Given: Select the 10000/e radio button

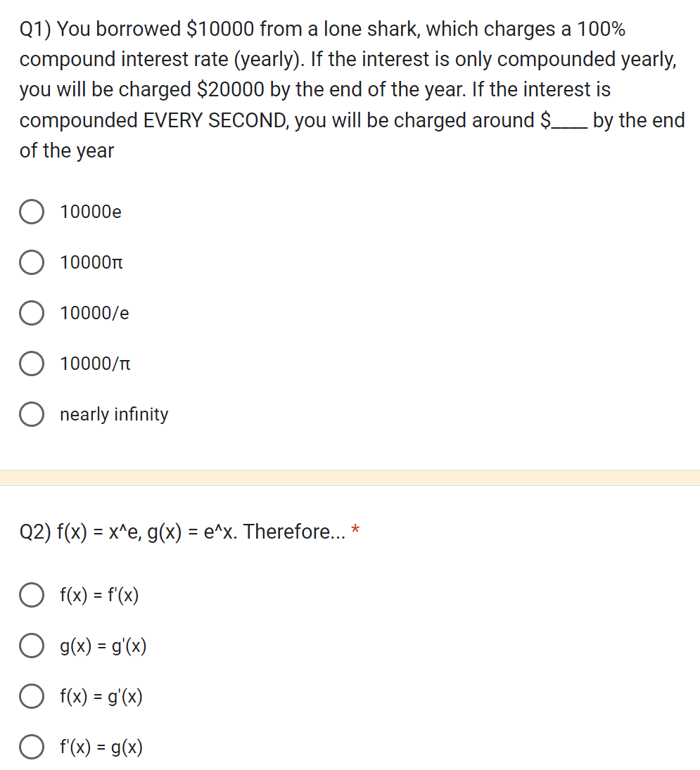Looking at the screenshot, I should (31, 313).
